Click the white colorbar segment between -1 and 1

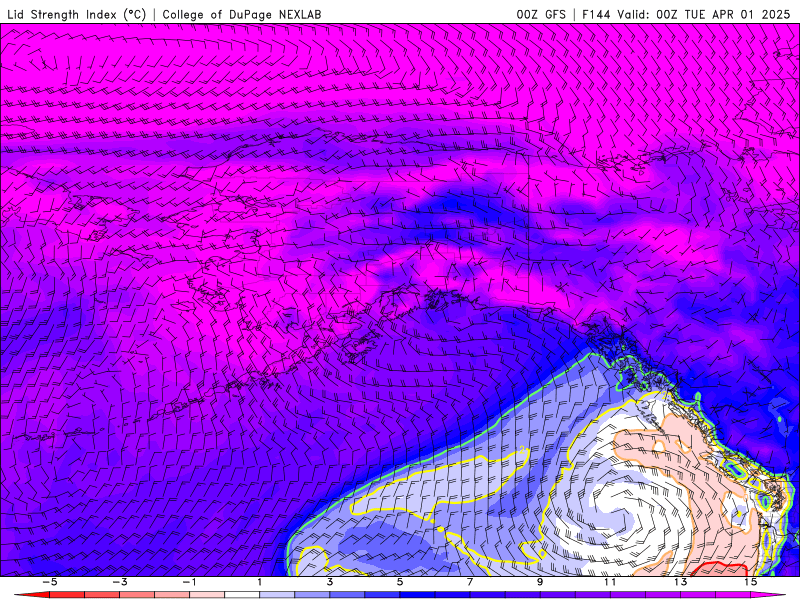point(242,595)
